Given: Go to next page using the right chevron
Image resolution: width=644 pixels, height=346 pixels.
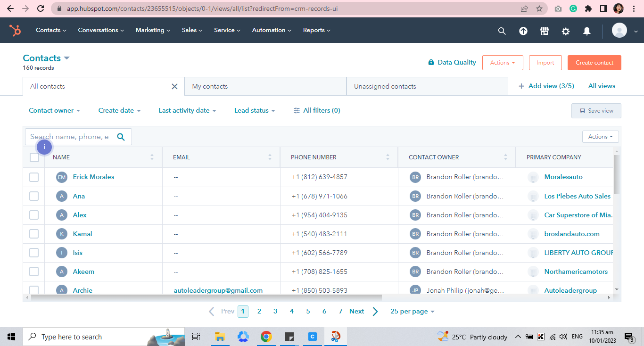Looking at the screenshot, I should tap(375, 311).
